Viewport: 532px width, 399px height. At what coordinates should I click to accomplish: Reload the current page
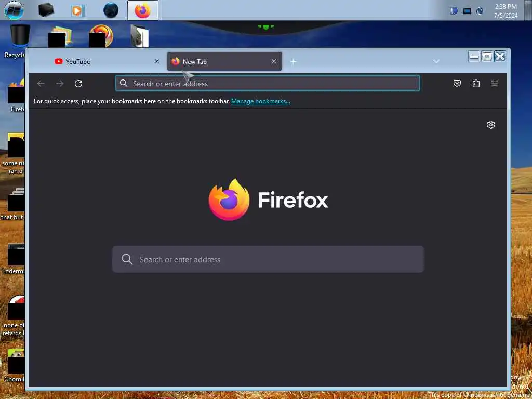click(78, 84)
